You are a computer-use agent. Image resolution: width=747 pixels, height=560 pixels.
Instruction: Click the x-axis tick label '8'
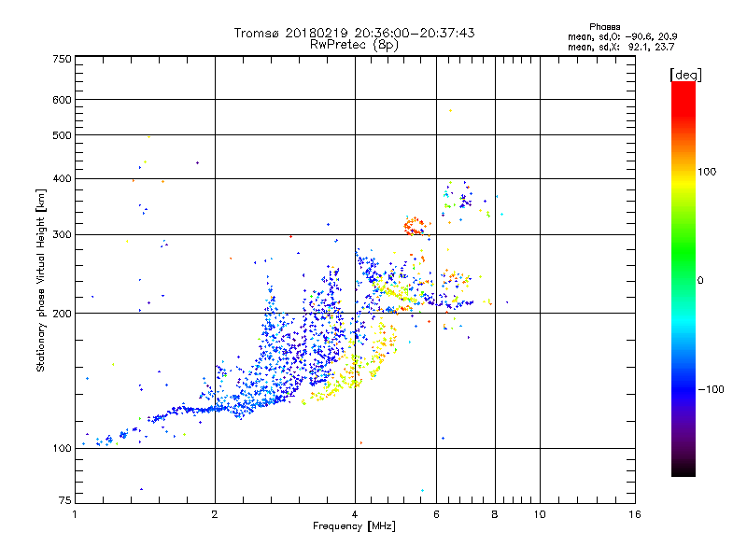pos(495,514)
